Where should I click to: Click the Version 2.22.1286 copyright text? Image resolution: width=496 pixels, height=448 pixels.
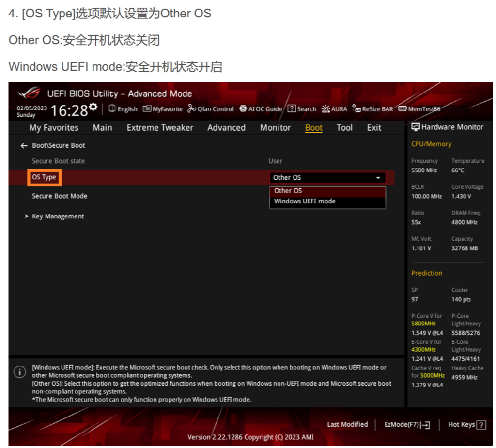pos(250,437)
